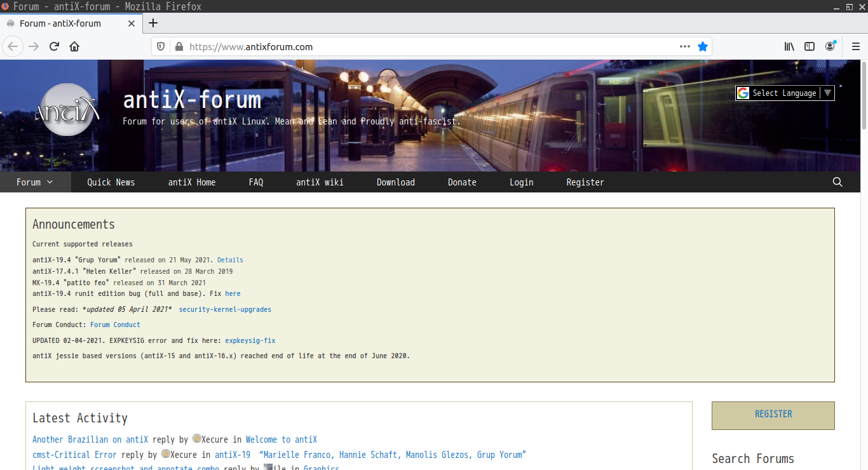The image size is (868, 470).
Task: Open security-kernel-upgrades link
Action: tap(225, 309)
